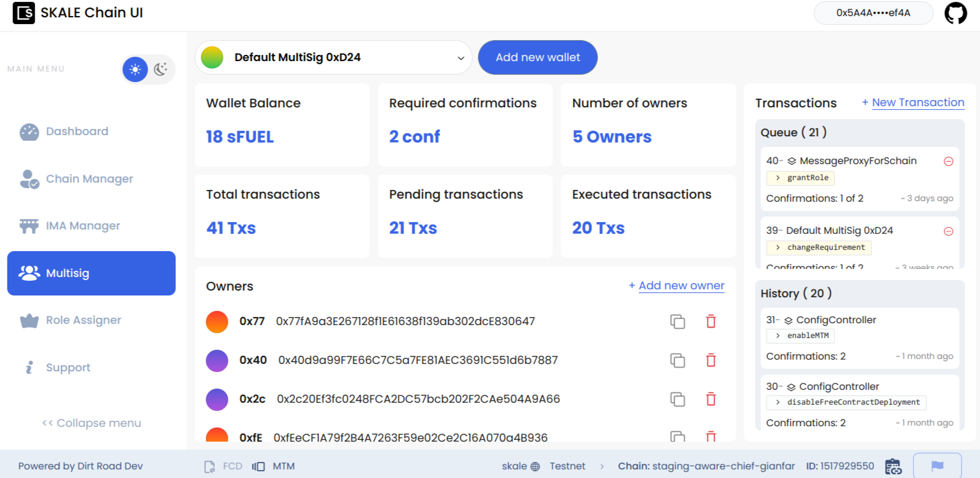Click the Dashboard gauge icon
The height and width of the screenshot is (478, 980).
29,131
